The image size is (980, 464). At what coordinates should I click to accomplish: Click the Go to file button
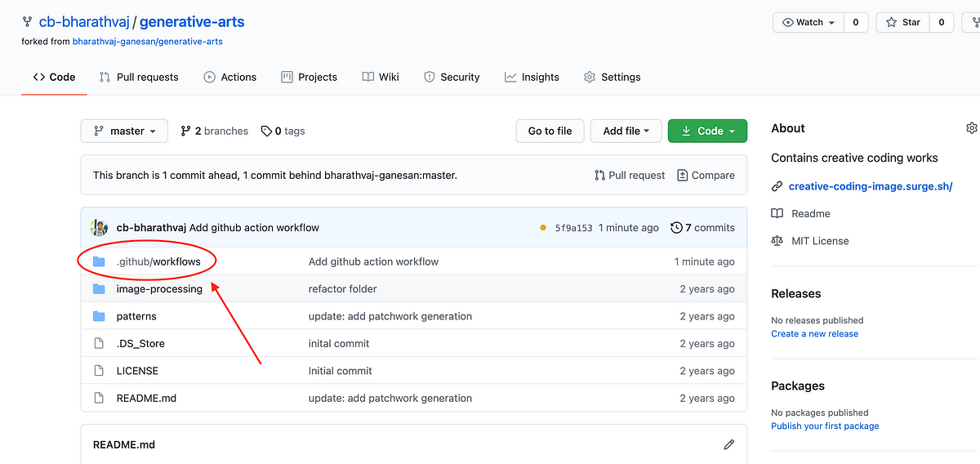550,131
